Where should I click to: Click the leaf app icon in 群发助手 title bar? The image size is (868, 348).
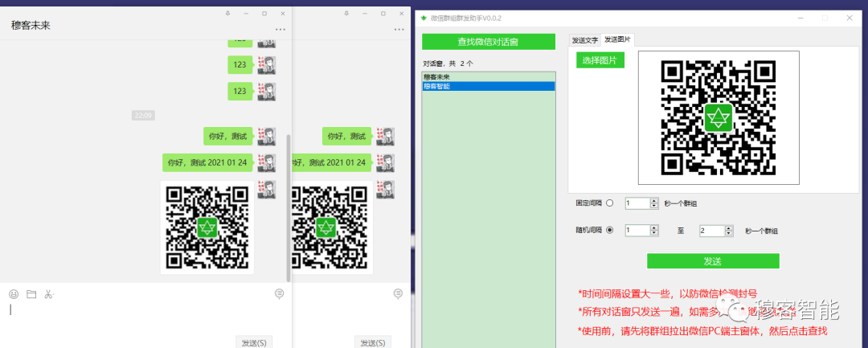[x=424, y=18]
